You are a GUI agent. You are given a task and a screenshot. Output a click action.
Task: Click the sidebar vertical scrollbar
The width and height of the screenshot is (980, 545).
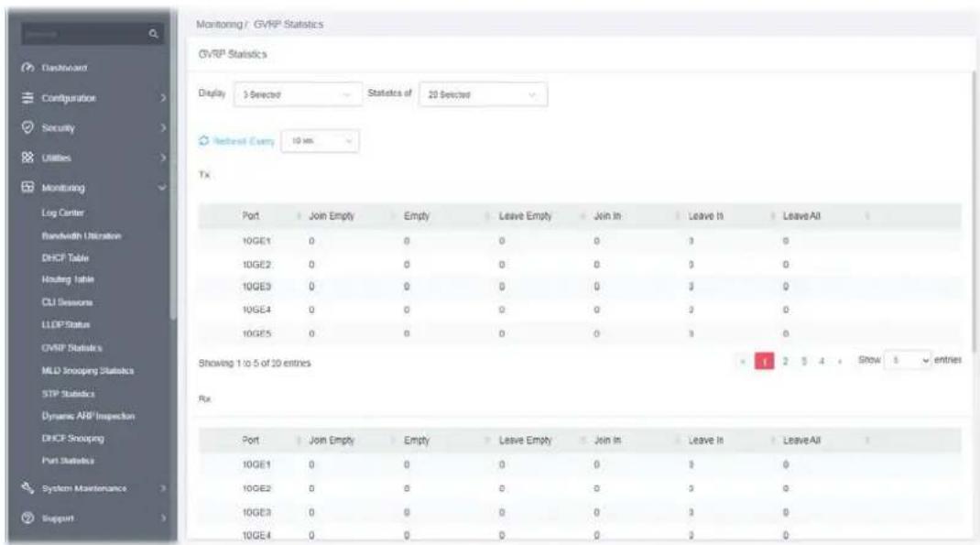[x=173, y=166]
